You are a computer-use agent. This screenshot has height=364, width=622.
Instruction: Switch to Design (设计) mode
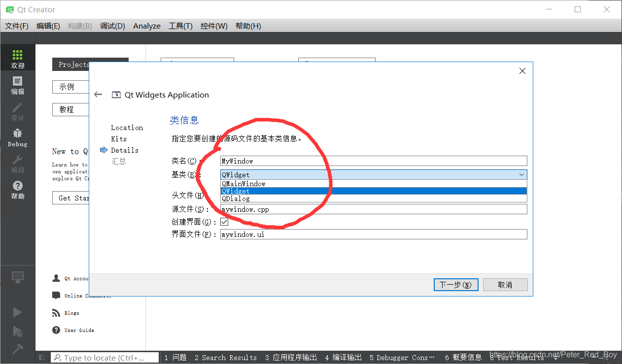[x=18, y=111]
